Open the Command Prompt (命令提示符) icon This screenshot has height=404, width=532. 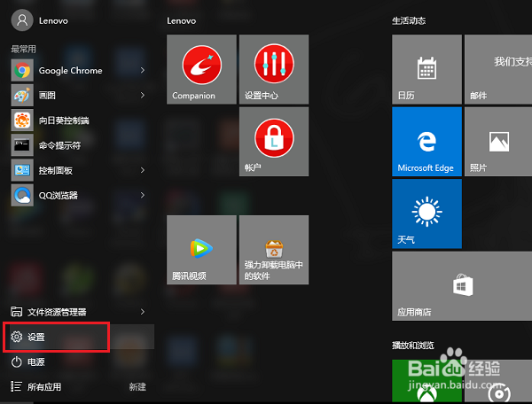[x=22, y=145]
